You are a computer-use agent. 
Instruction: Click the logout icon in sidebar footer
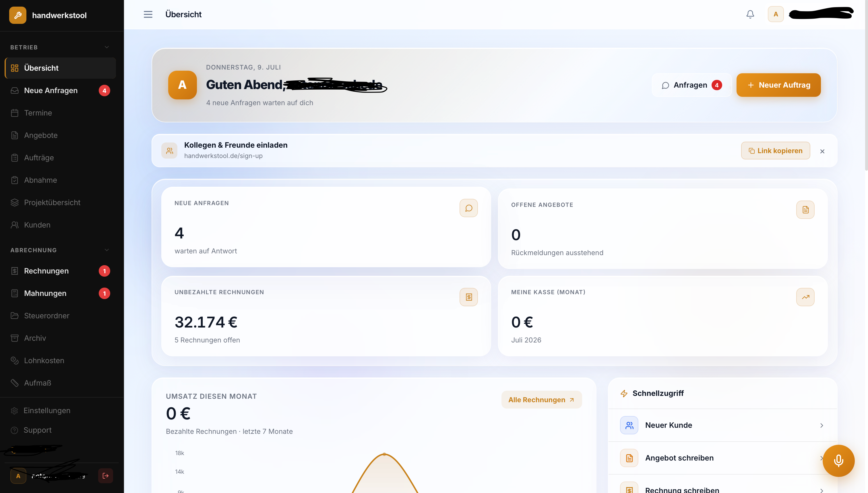(106, 476)
